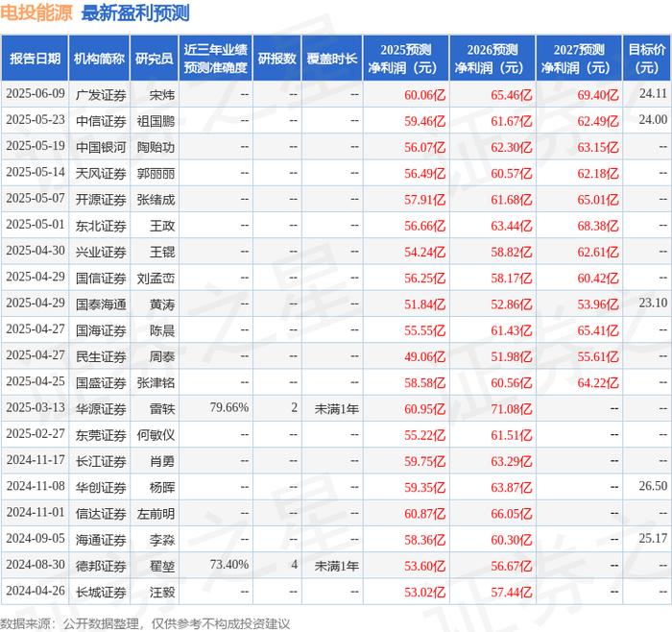Click the 国泰海通 institution cell
Viewport: 672px width, 632px height.
point(101,304)
